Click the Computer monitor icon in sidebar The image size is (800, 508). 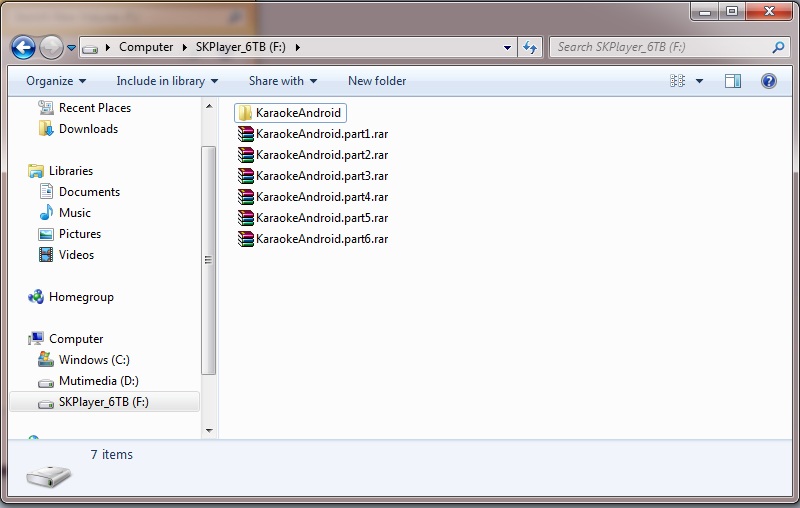coord(36,339)
